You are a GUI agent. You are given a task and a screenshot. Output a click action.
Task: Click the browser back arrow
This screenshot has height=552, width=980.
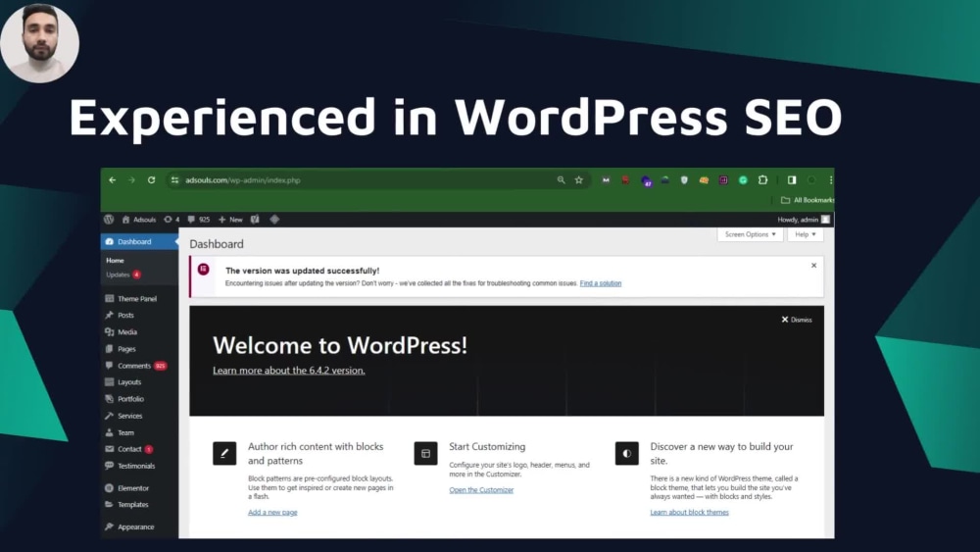(x=113, y=180)
